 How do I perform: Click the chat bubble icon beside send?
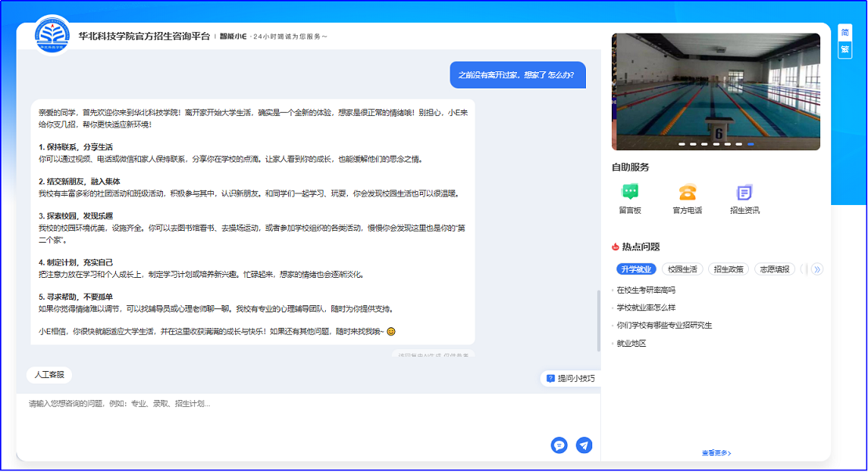click(559, 445)
